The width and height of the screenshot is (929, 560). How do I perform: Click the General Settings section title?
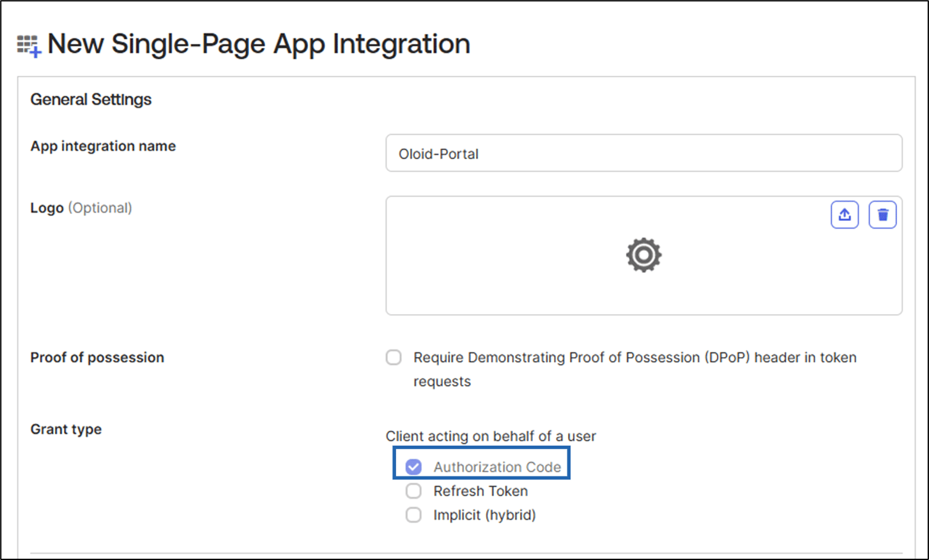tap(91, 100)
